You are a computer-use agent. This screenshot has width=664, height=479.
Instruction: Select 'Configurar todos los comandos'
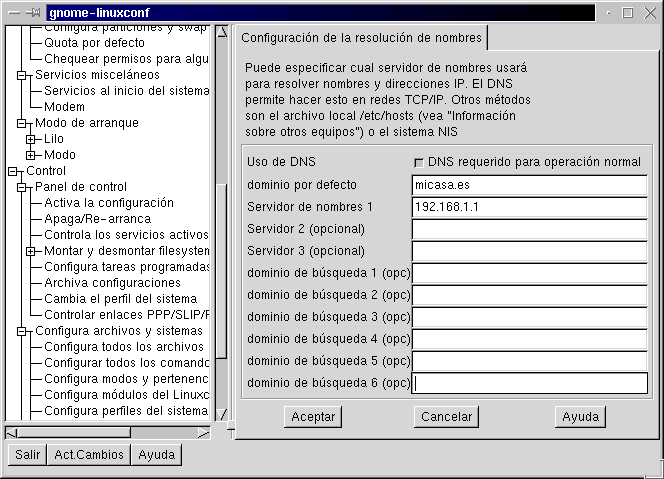[127, 363]
